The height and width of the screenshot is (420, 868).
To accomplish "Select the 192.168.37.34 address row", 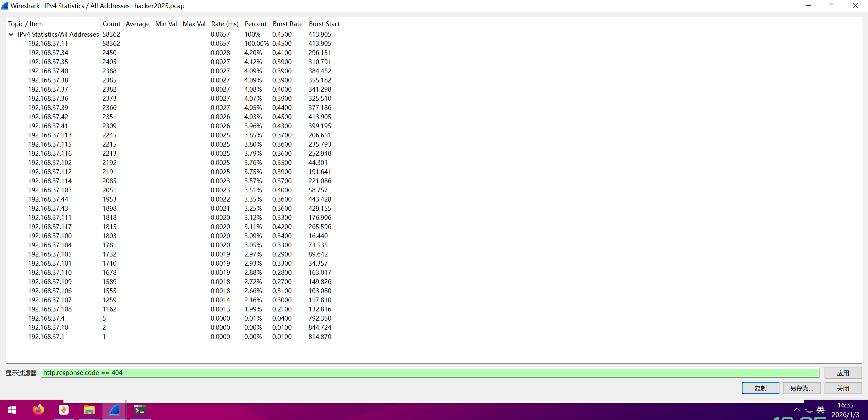I will [x=48, y=53].
